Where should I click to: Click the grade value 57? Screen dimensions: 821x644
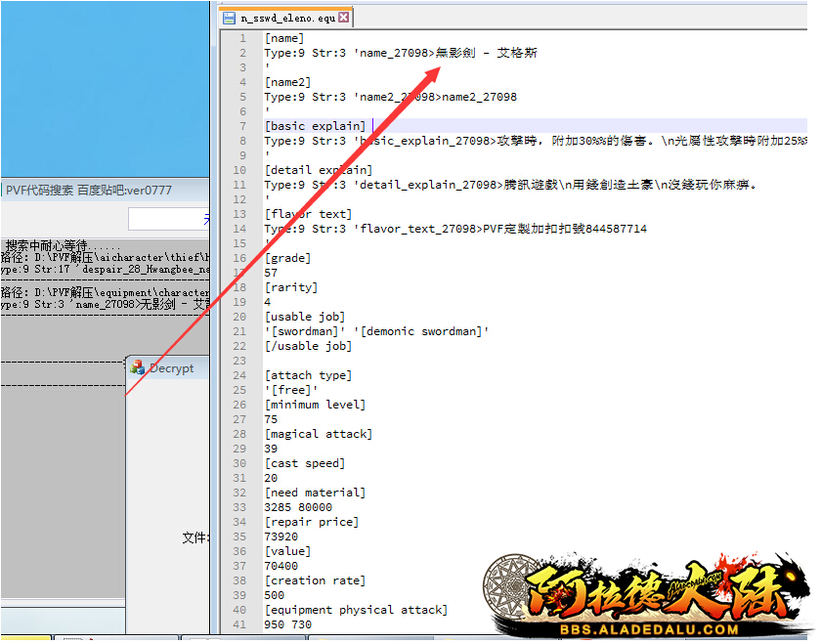pyautogui.click(x=272, y=273)
